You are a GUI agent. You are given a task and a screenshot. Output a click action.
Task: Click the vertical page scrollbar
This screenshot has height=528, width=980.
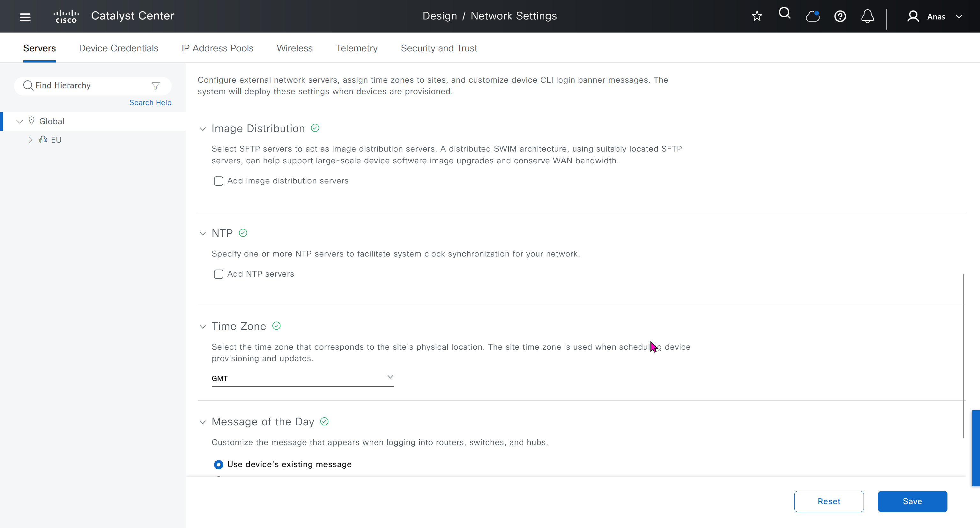963,356
